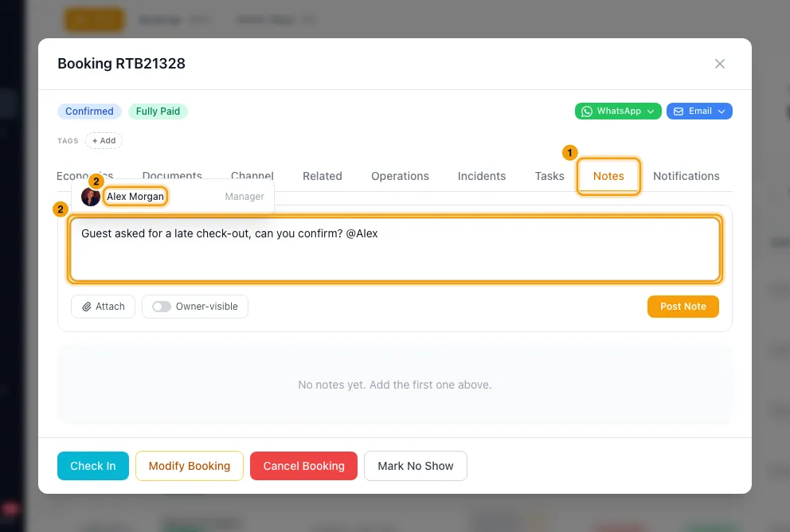Select the Tasks tab
The height and width of the screenshot is (532, 790).
point(549,176)
